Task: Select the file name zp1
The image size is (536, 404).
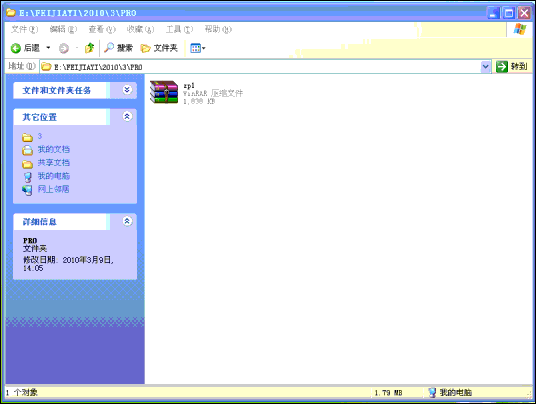Action: (189, 85)
